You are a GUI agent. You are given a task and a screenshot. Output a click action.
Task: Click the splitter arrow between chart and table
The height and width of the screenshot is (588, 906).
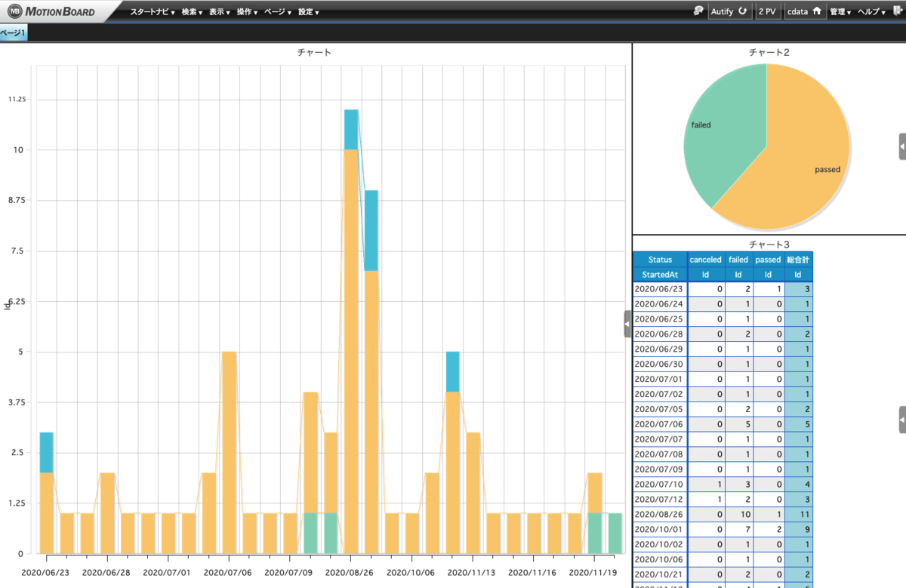[x=627, y=324]
